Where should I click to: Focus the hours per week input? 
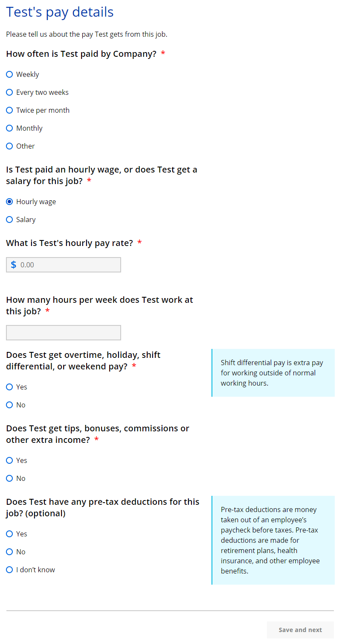click(x=64, y=333)
